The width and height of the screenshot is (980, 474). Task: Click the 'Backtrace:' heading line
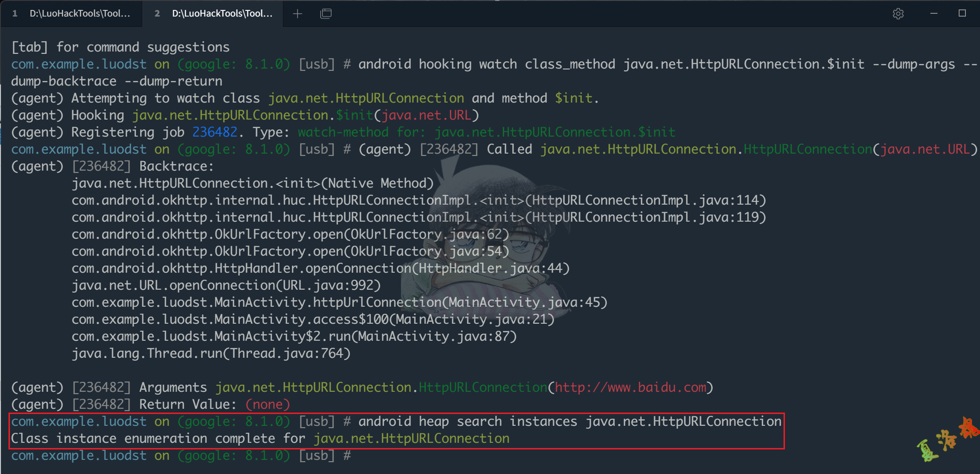176,166
